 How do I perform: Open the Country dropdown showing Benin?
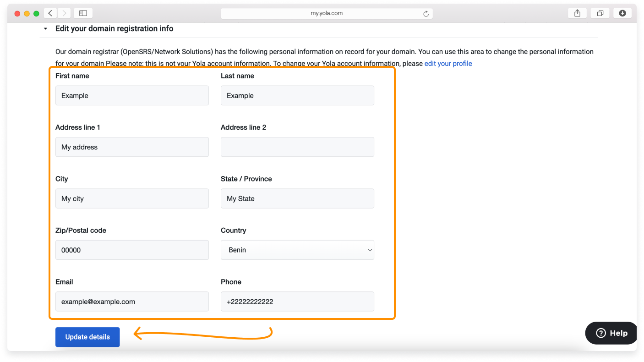(x=297, y=250)
